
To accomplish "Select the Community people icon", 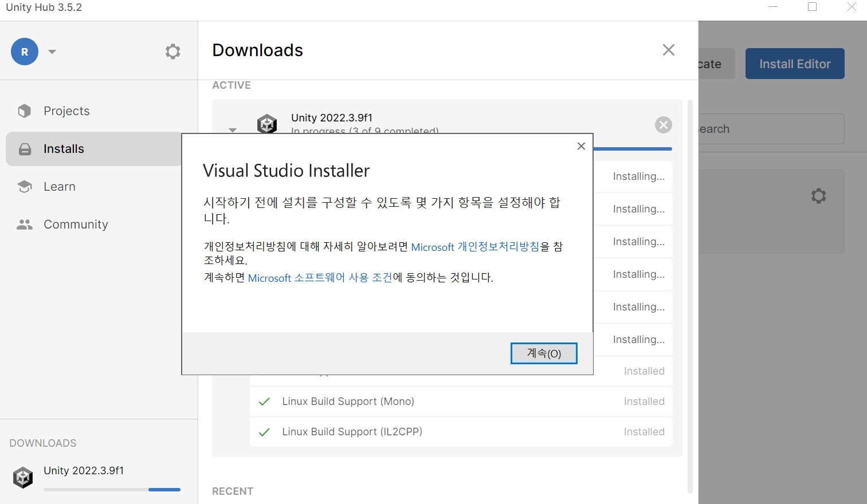I will [25, 225].
